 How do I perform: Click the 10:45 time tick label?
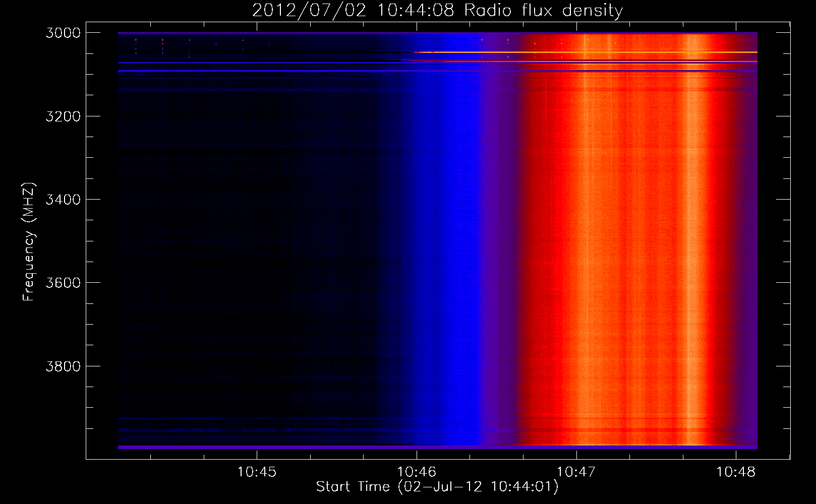[x=257, y=472]
